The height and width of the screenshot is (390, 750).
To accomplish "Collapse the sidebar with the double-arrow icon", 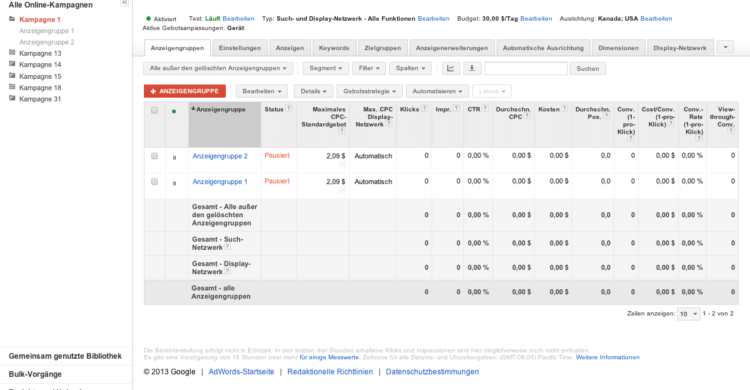I will (x=124, y=3).
